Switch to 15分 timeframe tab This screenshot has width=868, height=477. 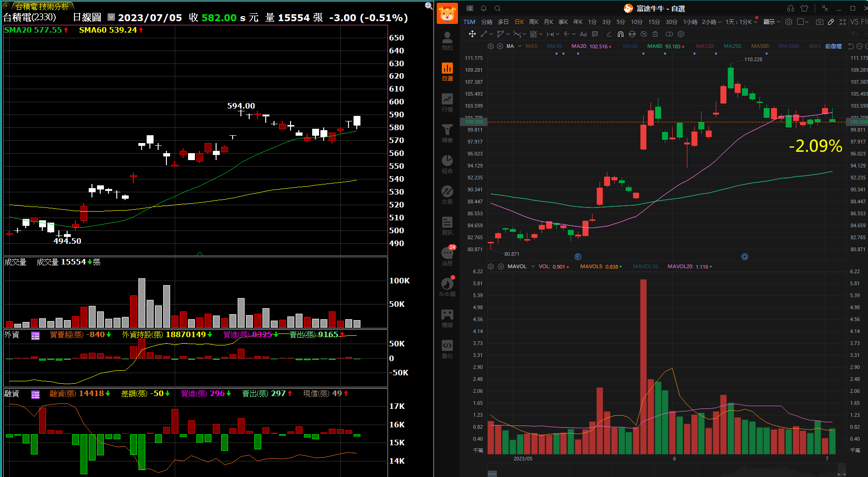coord(654,22)
